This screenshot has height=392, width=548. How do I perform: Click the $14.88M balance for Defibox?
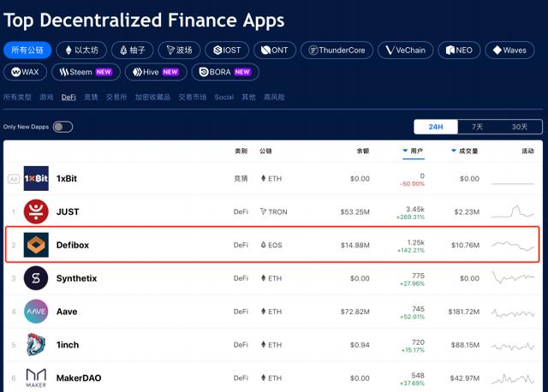coord(355,245)
